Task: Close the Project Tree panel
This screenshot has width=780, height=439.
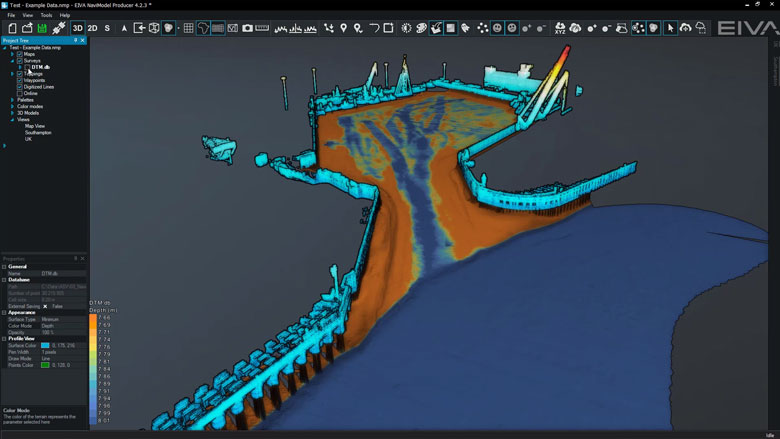Action: [84, 40]
